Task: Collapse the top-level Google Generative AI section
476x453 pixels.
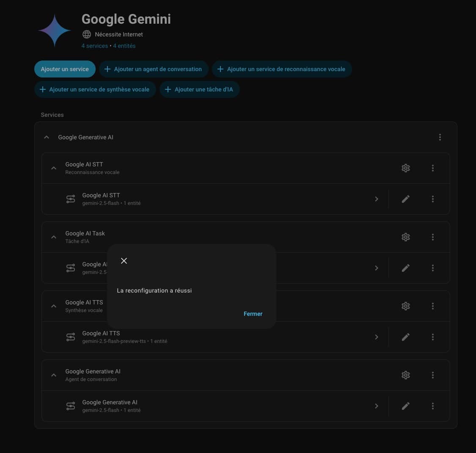Action: click(47, 137)
